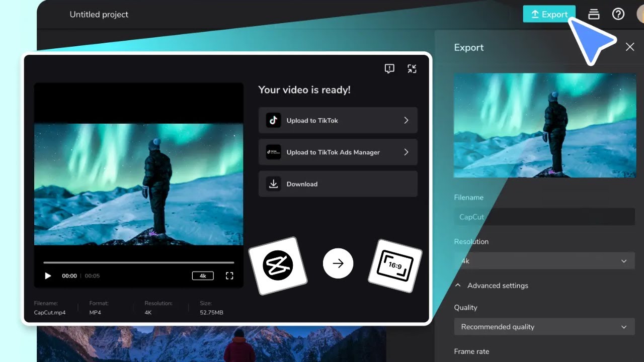
Task: Click the Export button in top bar
Action: (549, 14)
